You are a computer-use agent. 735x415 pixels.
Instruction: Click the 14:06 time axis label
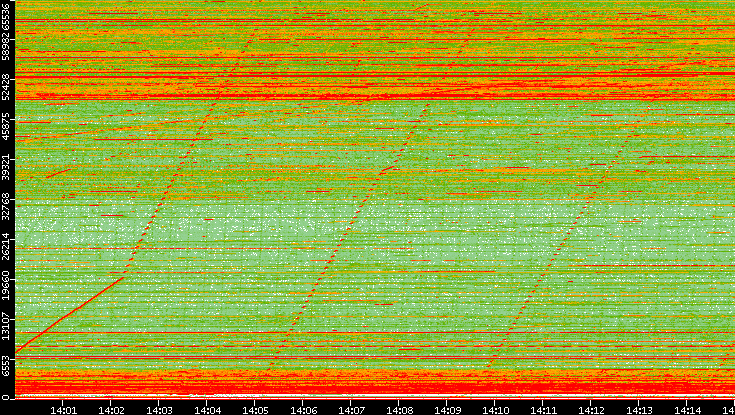coord(303,410)
